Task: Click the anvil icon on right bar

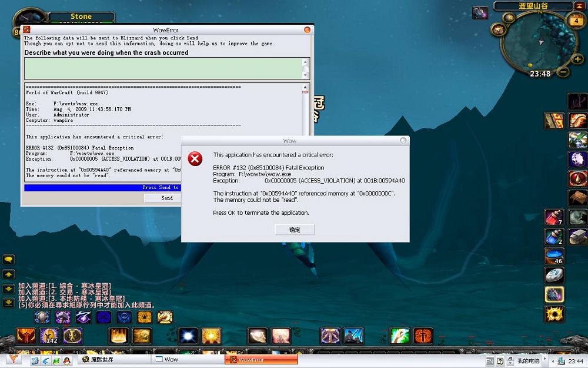Action: 577,237
